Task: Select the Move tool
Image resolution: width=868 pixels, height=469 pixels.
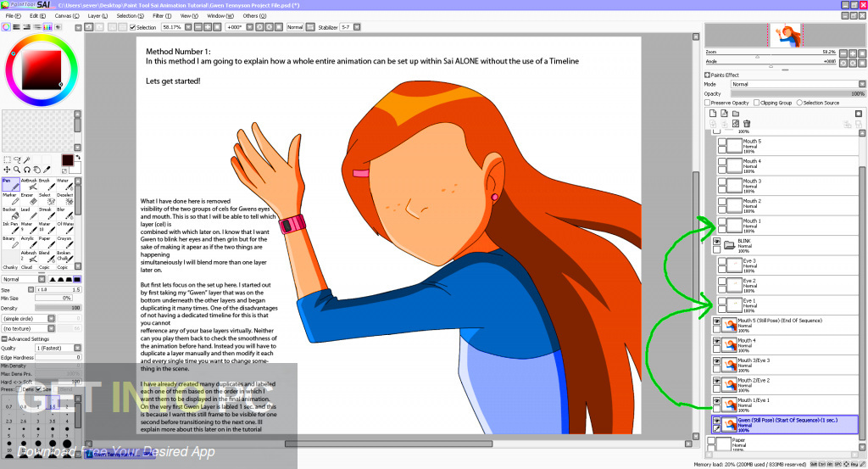Action: pyautogui.click(x=7, y=170)
